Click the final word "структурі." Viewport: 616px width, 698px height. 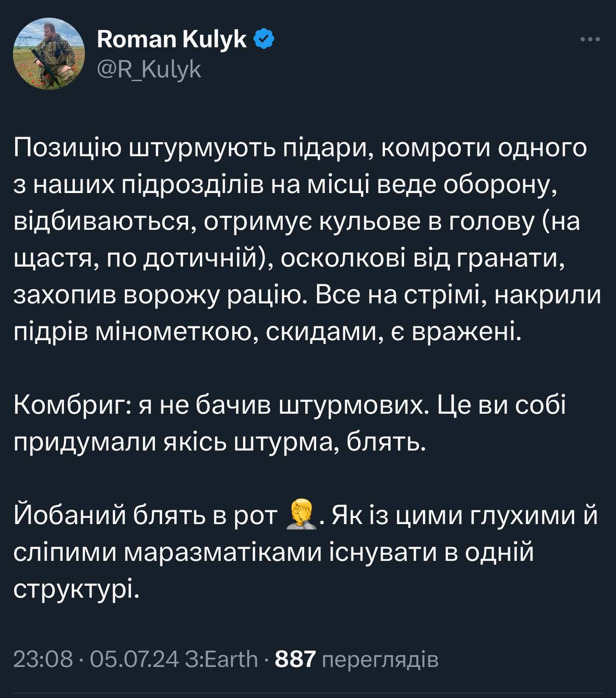tap(76, 589)
